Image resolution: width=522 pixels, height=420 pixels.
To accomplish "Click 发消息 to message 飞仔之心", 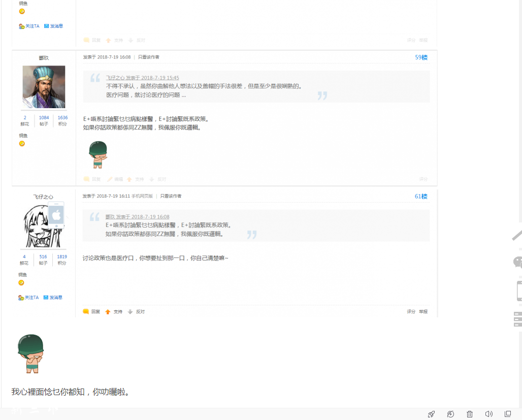I will (x=56, y=297).
